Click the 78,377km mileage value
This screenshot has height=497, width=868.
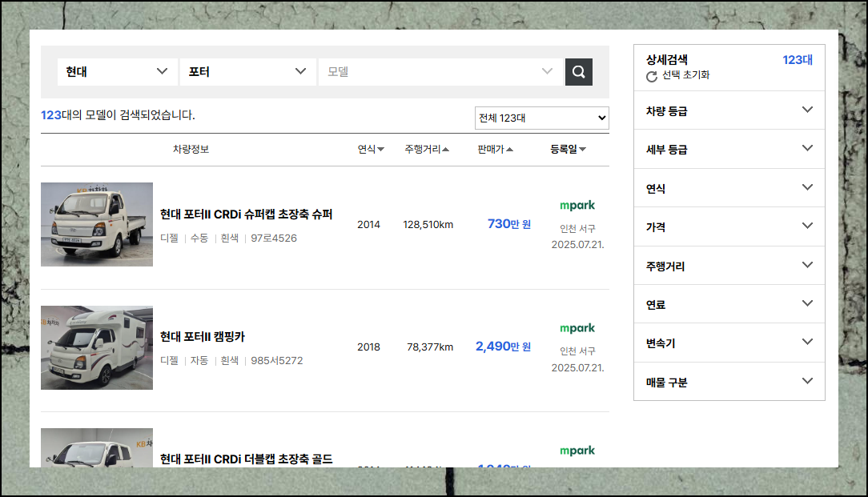(x=429, y=347)
